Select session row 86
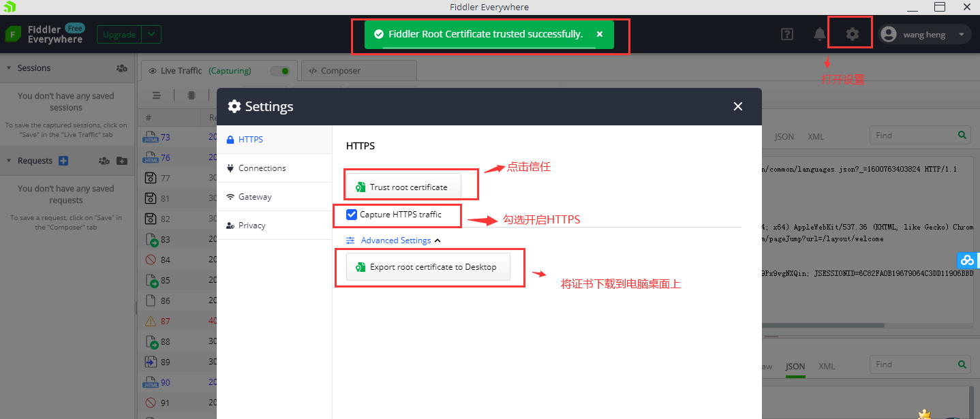 (x=177, y=300)
